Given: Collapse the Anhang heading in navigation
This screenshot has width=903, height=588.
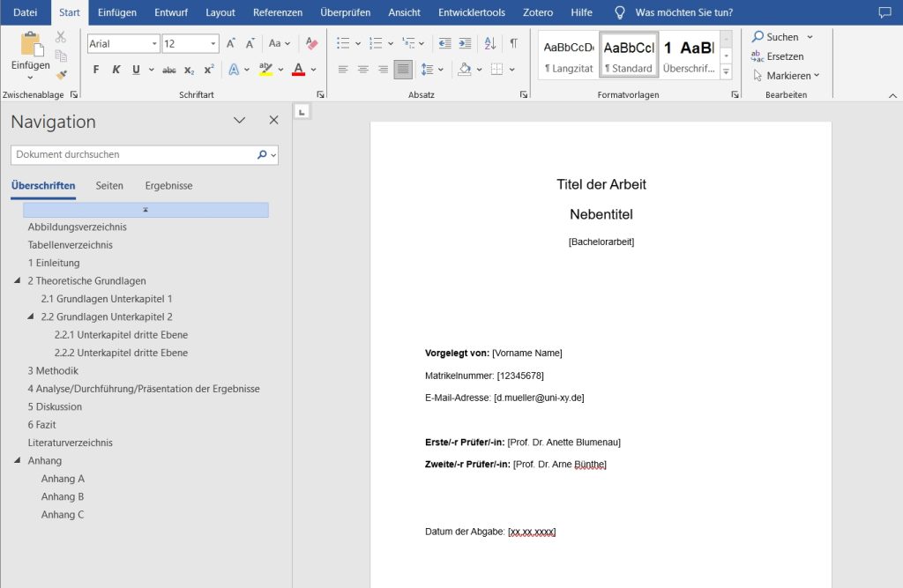Looking at the screenshot, I should coord(18,461).
